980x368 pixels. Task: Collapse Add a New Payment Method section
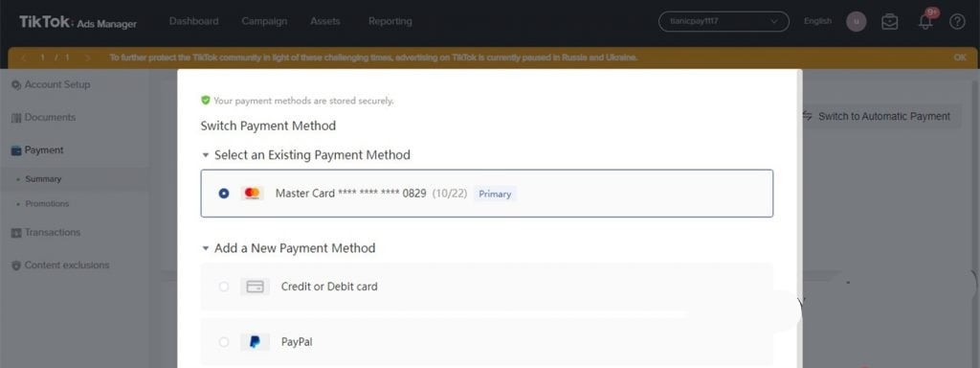tap(205, 248)
